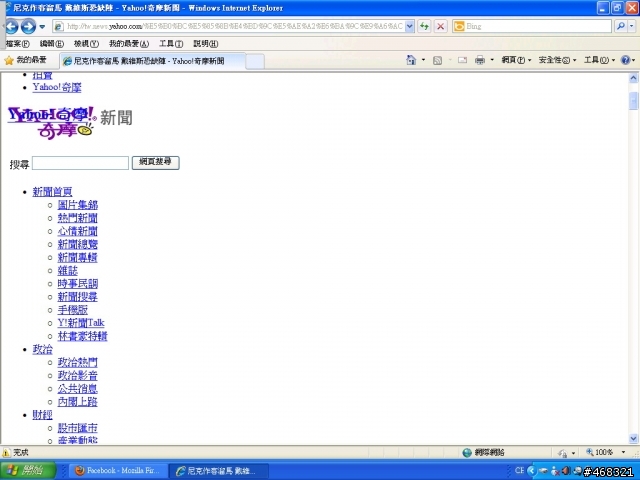Open the 雜誌 link

click(x=67, y=270)
